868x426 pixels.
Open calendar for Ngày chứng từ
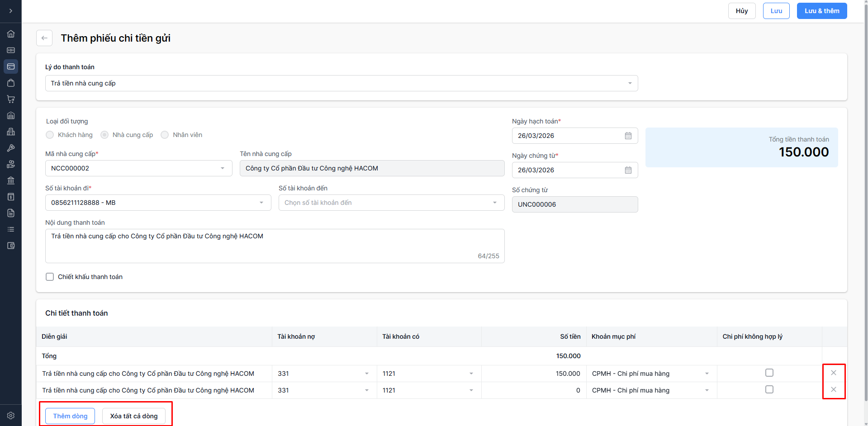pyautogui.click(x=628, y=170)
